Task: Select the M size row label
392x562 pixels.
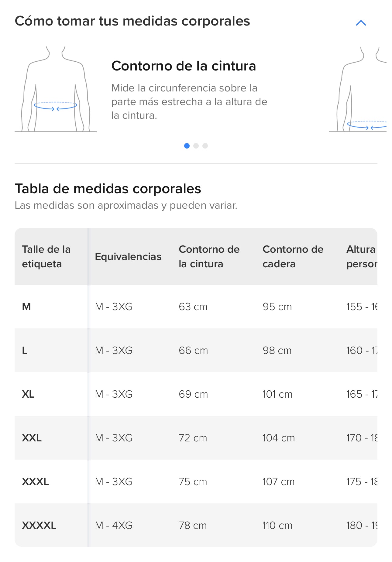Action: coord(26,307)
